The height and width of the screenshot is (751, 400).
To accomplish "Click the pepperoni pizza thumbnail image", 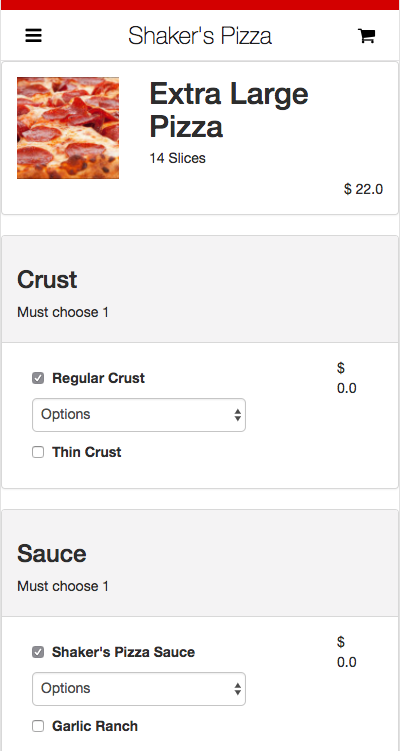I will pyautogui.click(x=68, y=128).
